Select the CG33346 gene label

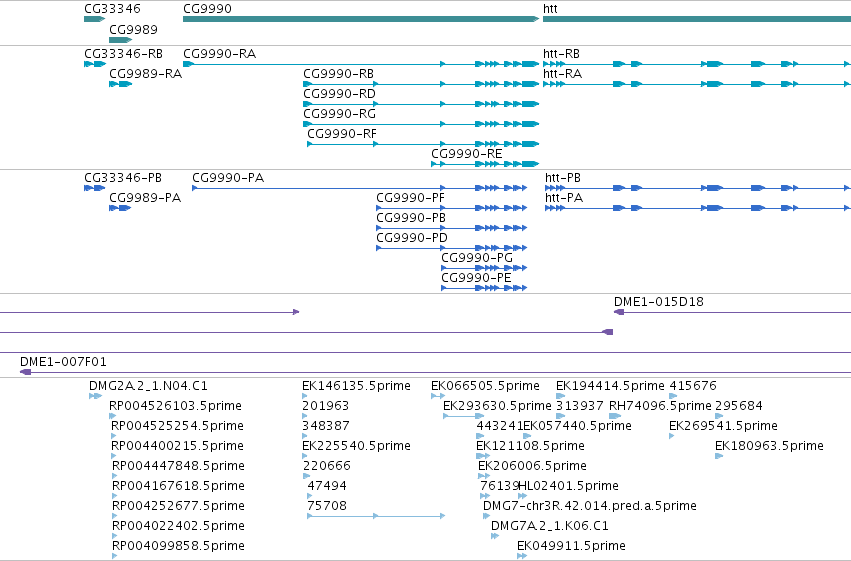(x=112, y=9)
